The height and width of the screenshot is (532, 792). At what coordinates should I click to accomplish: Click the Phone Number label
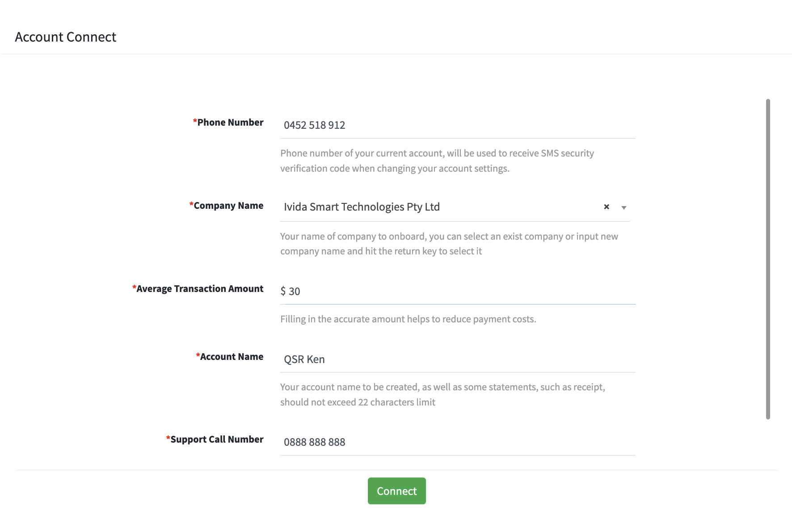pyautogui.click(x=230, y=122)
